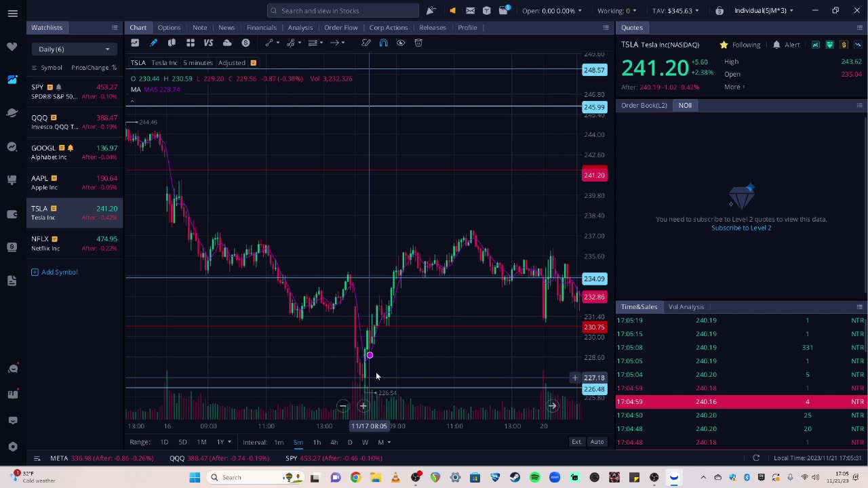Open the Working orders dropdown

[x=616, y=10]
